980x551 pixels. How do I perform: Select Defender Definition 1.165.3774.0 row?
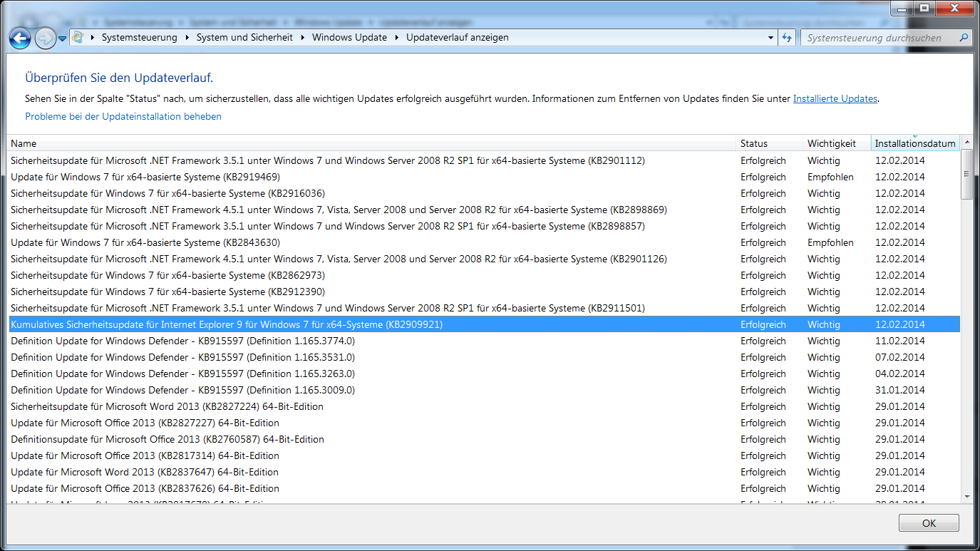pyautogui.click(x=484, y=341)
